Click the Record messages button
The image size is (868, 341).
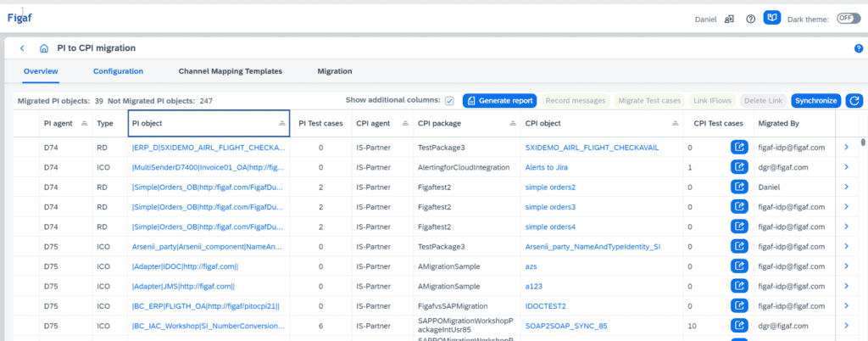click(576, 101)
